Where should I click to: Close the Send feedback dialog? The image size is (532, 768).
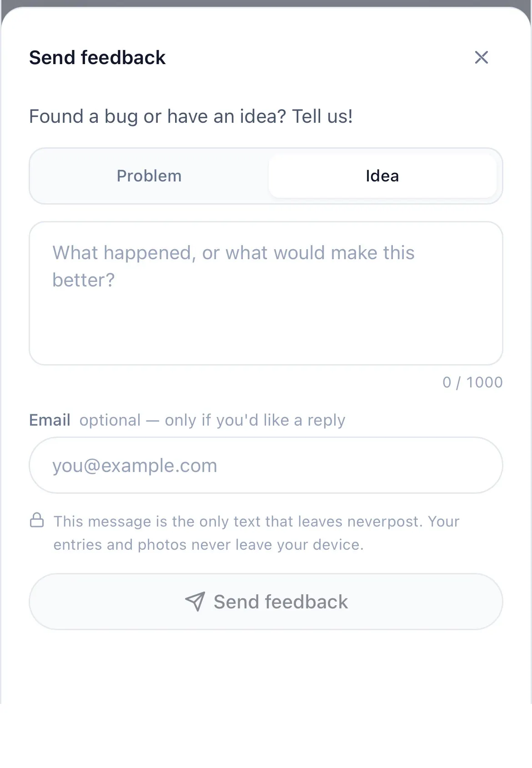(x=481, y=57)
